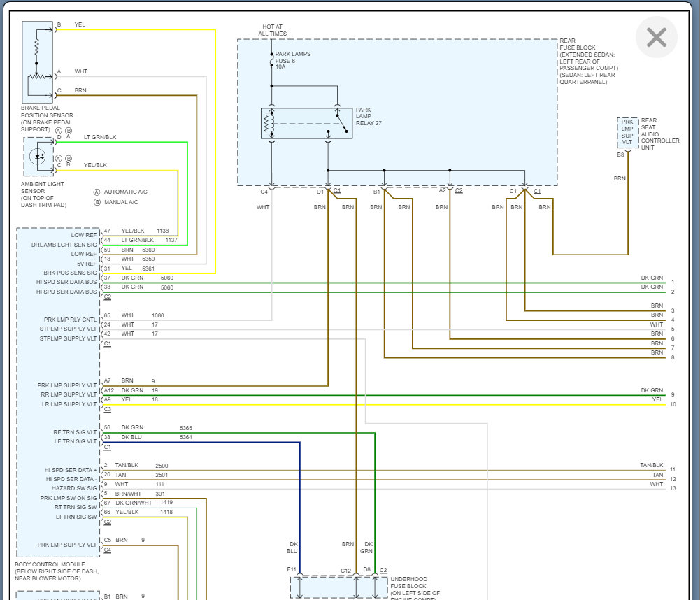Click the 'HOT AT ALL TIMES' label
Image resolution: width=700 pixels, height=600 pixels.
tap(272, 30)
